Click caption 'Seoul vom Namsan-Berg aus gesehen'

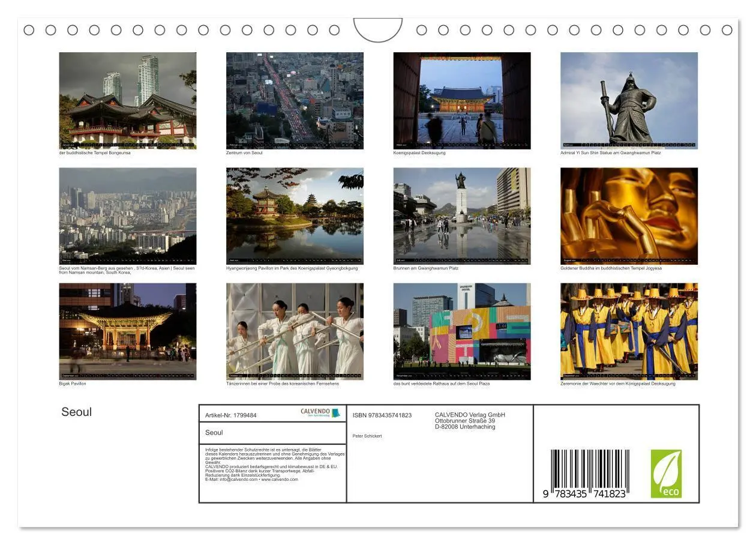coord(95,268)
